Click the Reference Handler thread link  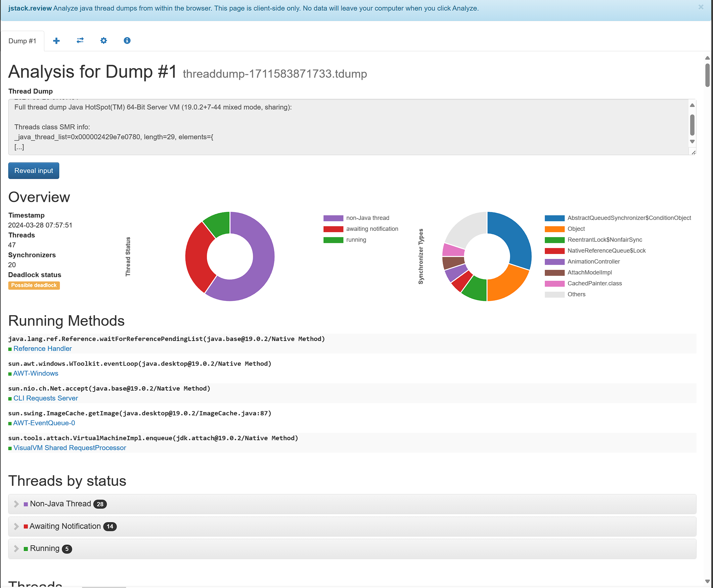click(42, 348)
